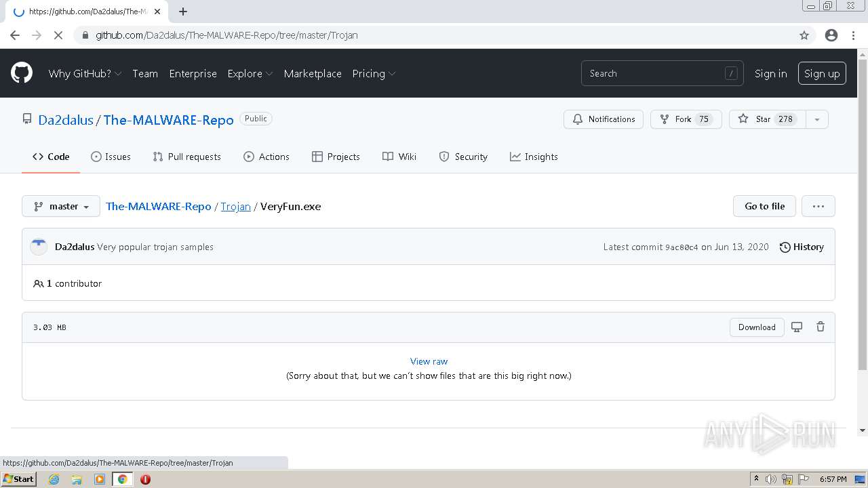
Task: Open the more file actions menu
Action: click(x=818, y=206)
